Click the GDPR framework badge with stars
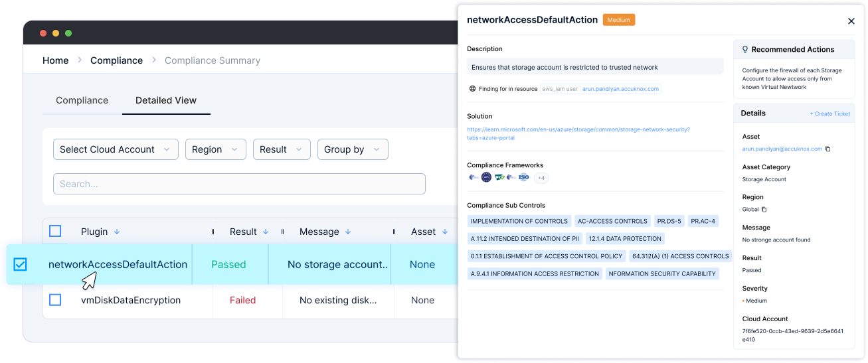The image size is (868, 363). pyautogui.click(x=486, y=177)
